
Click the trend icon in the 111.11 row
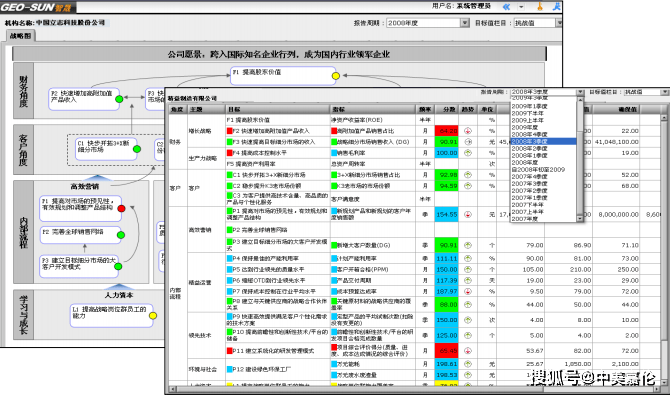click(x=468, y=259)
